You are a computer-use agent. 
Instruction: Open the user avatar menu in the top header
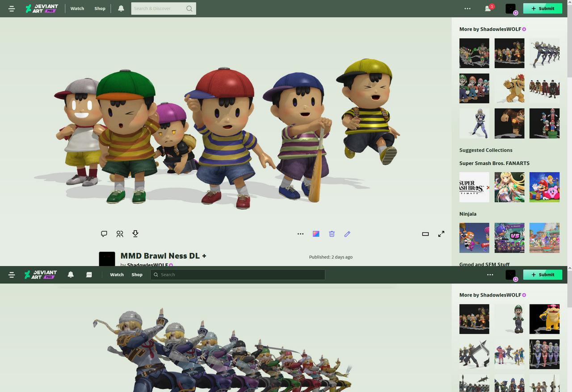coord(511,9)
